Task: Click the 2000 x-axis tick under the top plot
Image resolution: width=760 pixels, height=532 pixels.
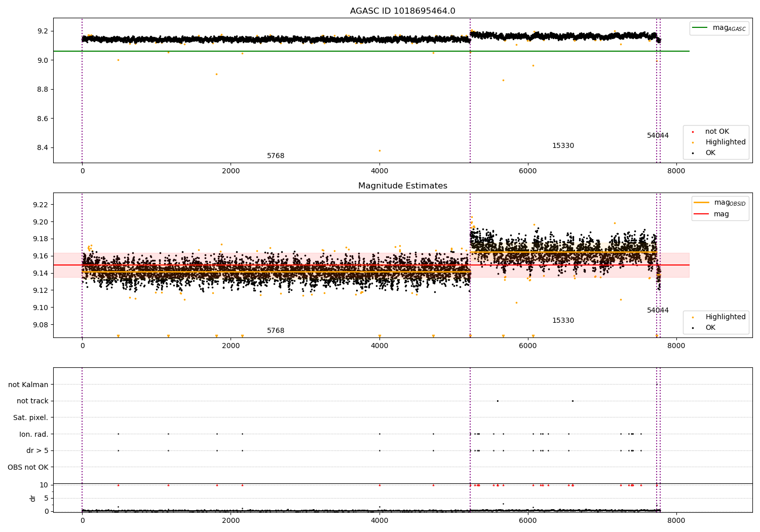Action: click(231, 171)
